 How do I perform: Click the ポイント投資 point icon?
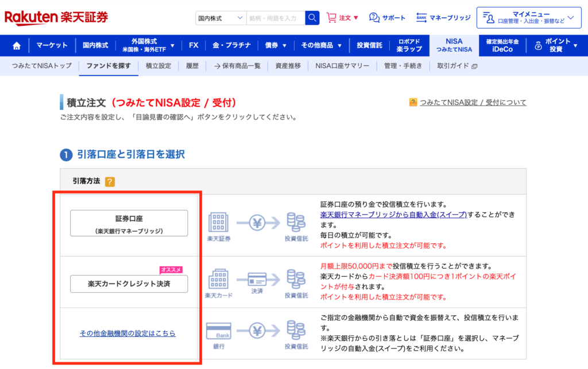538,46
